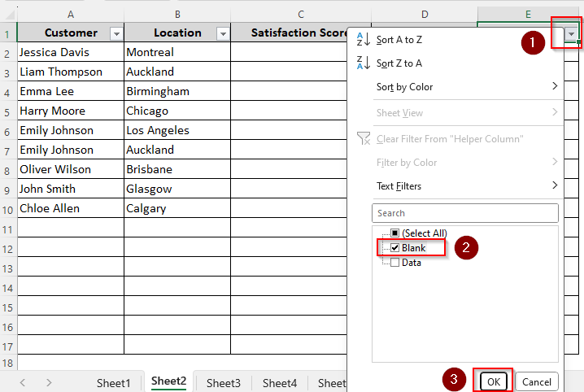
Task: Open the column E filter dropdown arrow
Action: coord(571,34)
